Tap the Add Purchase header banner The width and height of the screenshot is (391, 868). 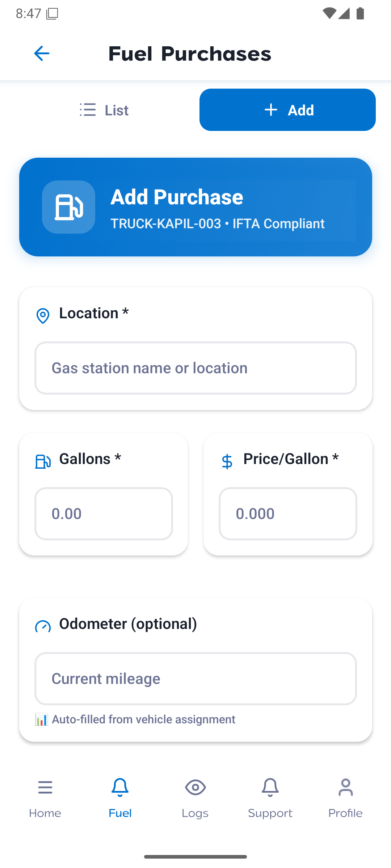point(217,207)
